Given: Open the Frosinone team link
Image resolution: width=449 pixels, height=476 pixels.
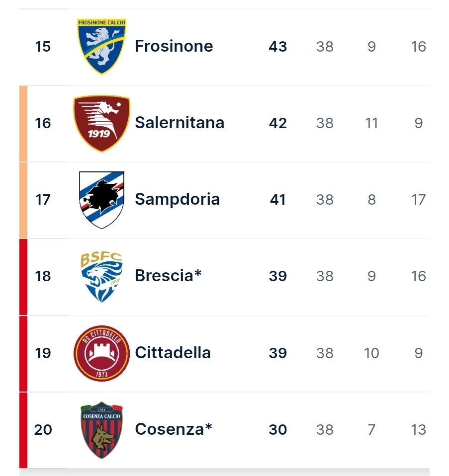Looking at the screenshot, I should pyautogui.click(x=174, y=46).
